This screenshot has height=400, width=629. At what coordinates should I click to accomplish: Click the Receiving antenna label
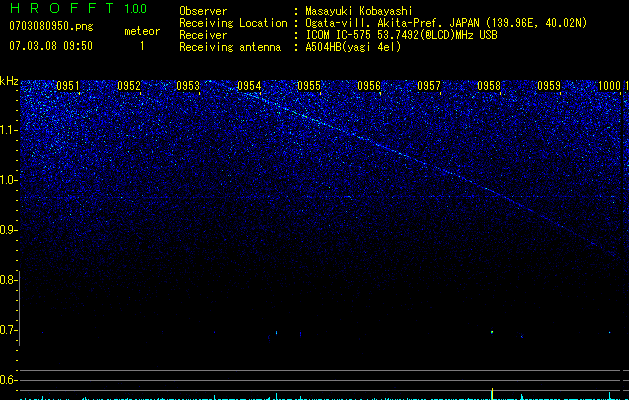(230, 47)
